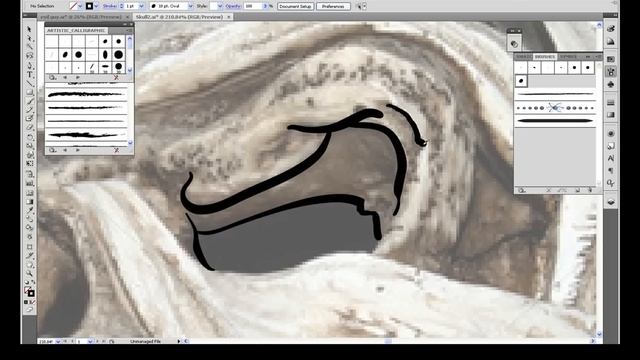Toggle the Brushes panel dock icon

tap(611, 72)
